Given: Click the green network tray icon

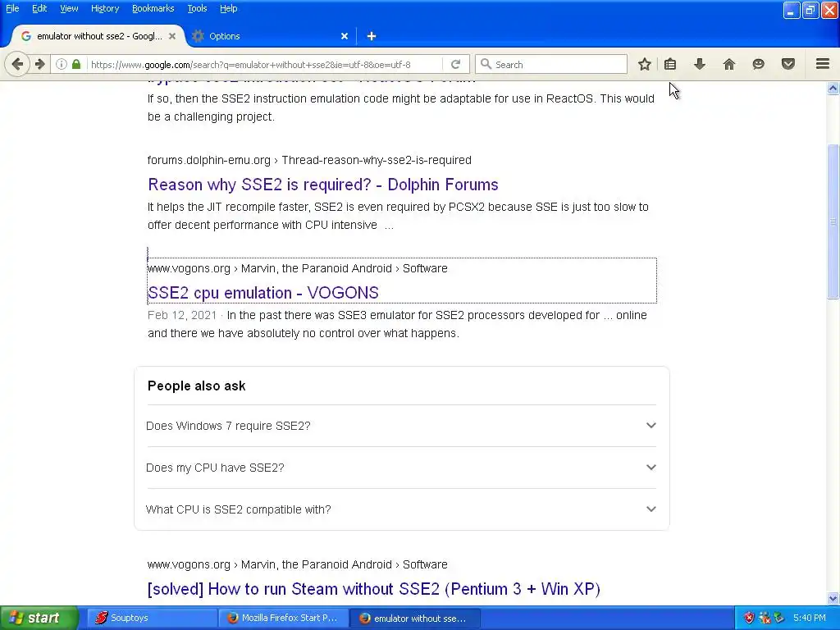Looking at the screenshot, I should coord(779,618).
